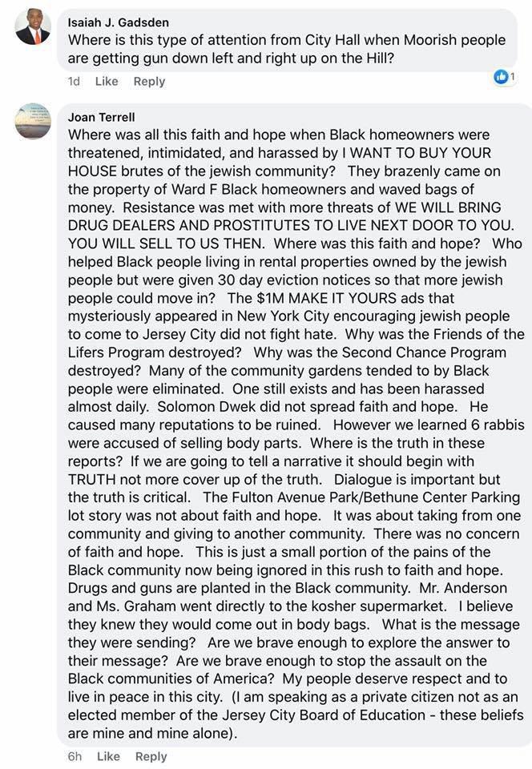Viewport: 532px width, 769px height.
Task: Click Joan Terrell's profile picture
Action: (33, 122)
